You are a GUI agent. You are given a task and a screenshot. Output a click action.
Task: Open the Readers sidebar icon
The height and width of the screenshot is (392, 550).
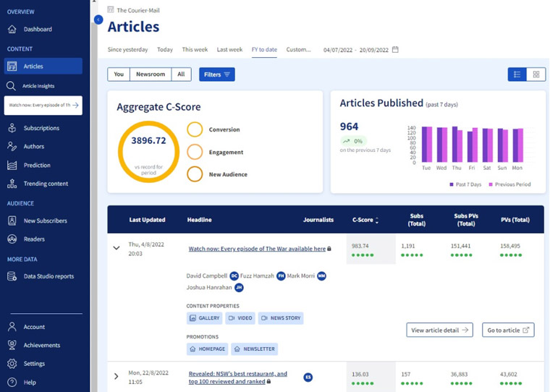[12, 239]
